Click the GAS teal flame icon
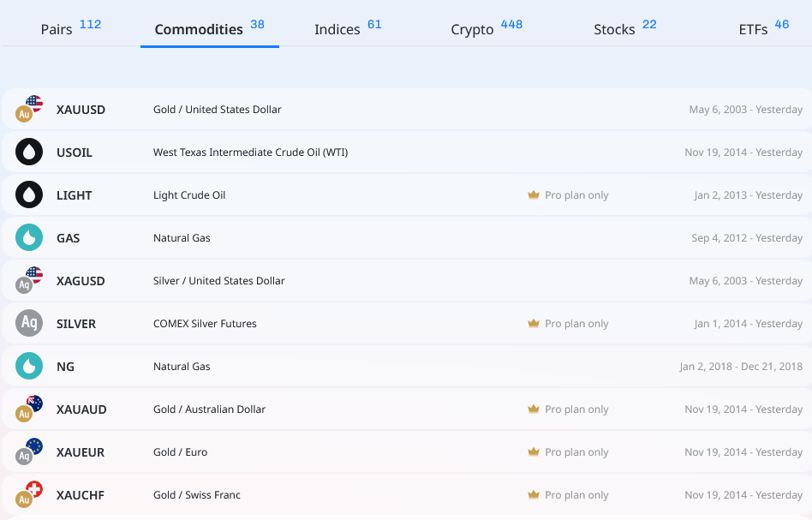The image size is (812, 520). pyautogui.click(x=29, y=238)
